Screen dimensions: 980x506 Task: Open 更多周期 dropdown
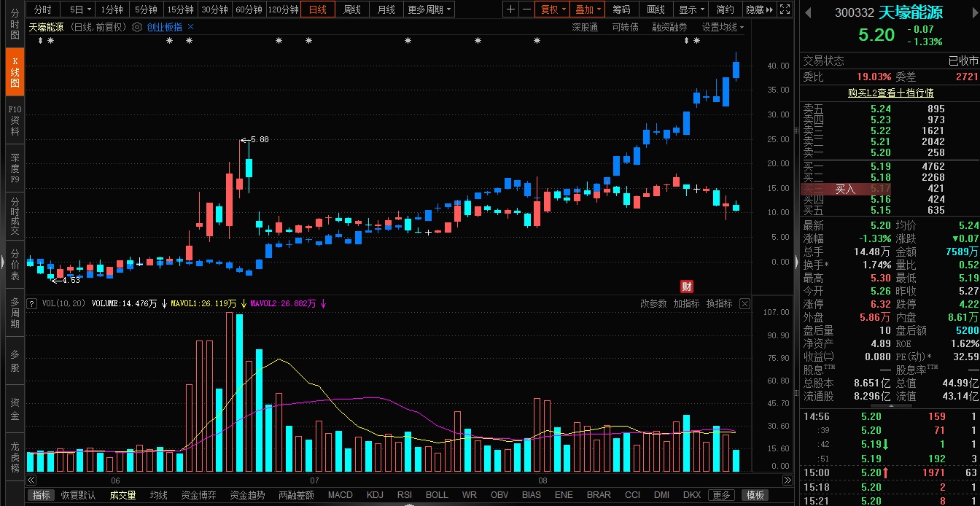(x=429, y=9)
